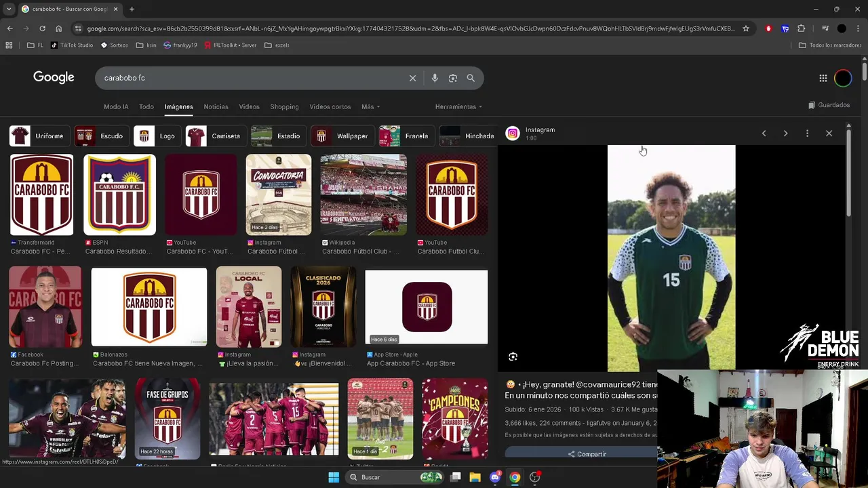Open Guardados saved items
Viewport: 868px width, 488px height.
click(829, 105)
